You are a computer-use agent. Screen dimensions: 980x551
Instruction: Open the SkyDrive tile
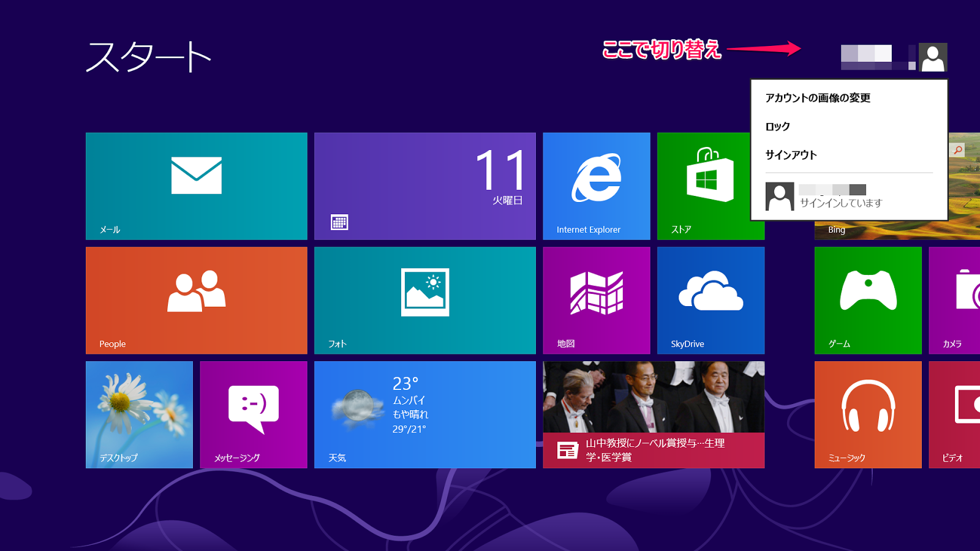click(710, 301)
